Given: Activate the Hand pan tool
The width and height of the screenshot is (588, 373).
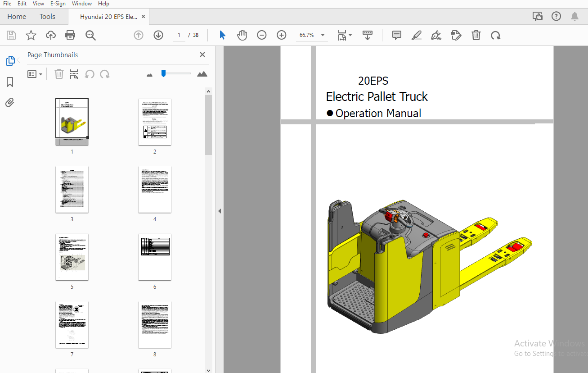Looking at the screenshot, I should (242, 35).
